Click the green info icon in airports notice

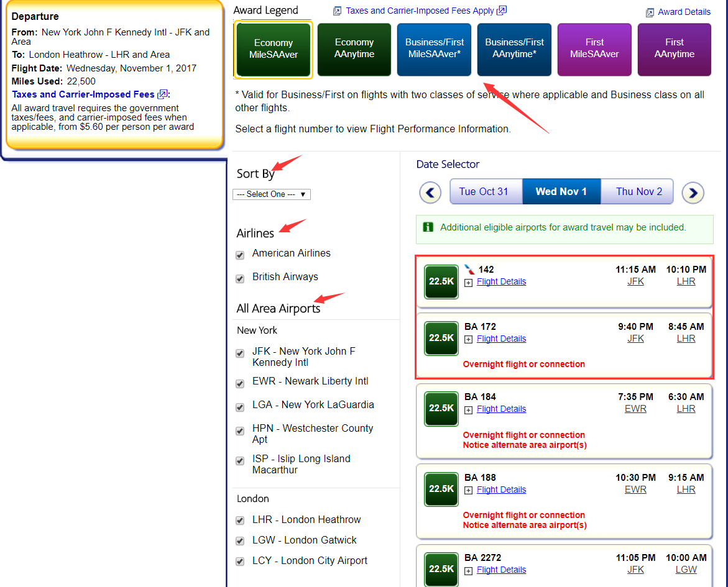point(428,227)
